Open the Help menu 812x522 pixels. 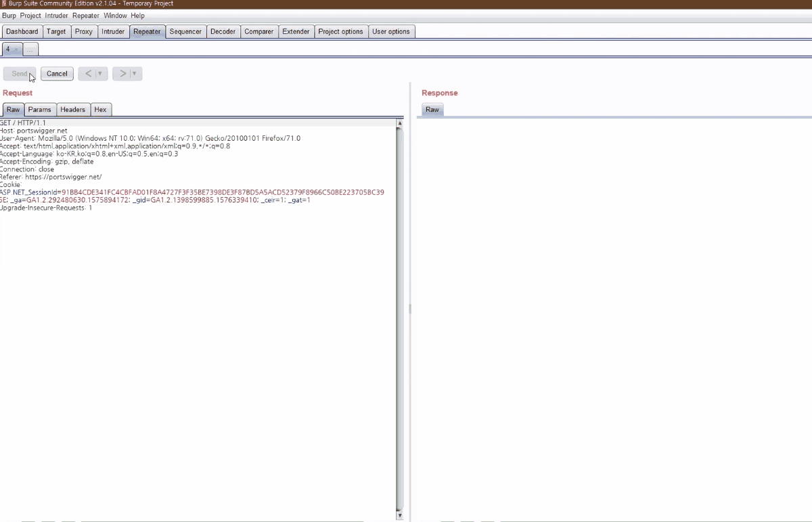pos(138,16)
